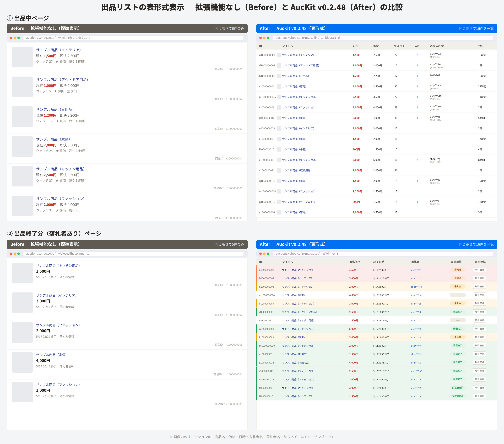This screenshot has height=444, width=504.
Task: Open winner link shop***k1
Action: click(x=416, y=354)
